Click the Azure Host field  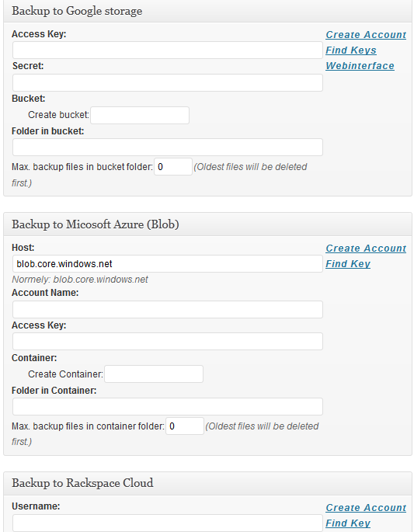coord(168,263)
